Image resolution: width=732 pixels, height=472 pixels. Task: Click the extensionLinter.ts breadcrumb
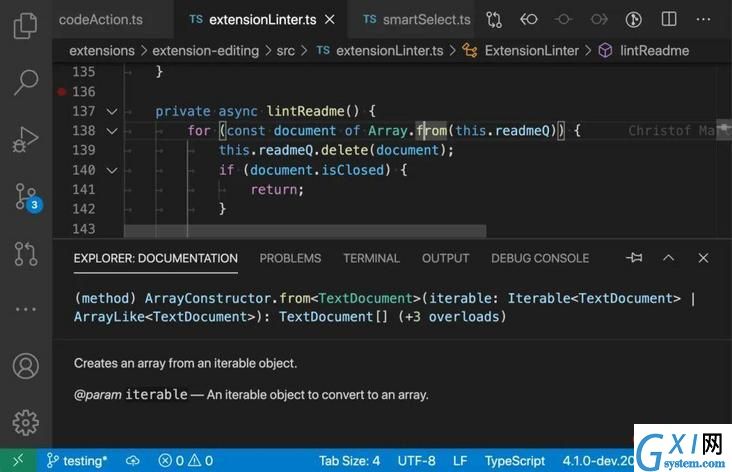380,50
